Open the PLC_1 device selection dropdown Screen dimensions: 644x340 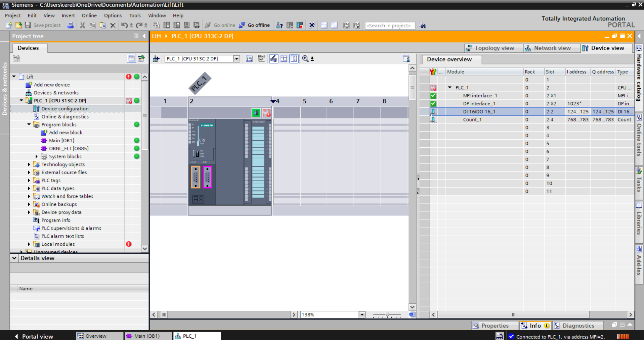237,59
